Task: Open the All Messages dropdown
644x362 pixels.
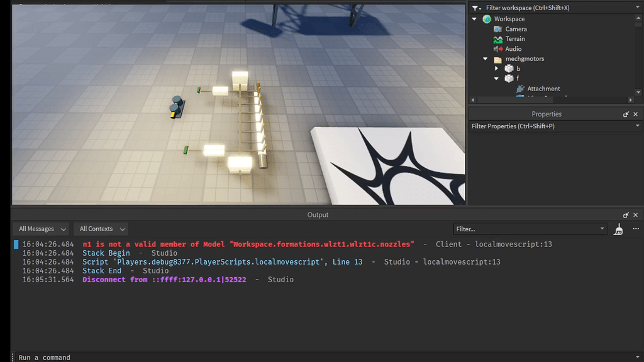Action: pyautogui.click(x=40, y=229)
